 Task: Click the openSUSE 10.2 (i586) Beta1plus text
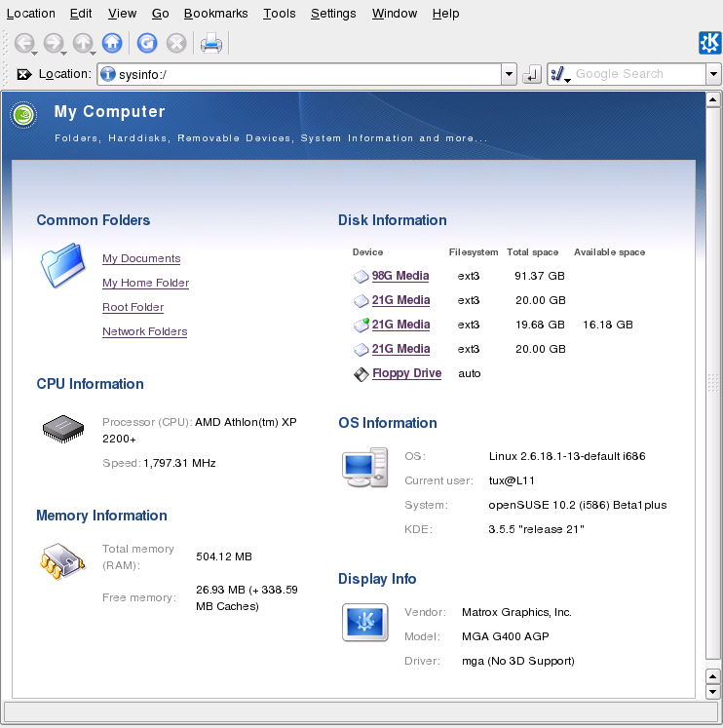pyautogui.click(x=577, y=505)
